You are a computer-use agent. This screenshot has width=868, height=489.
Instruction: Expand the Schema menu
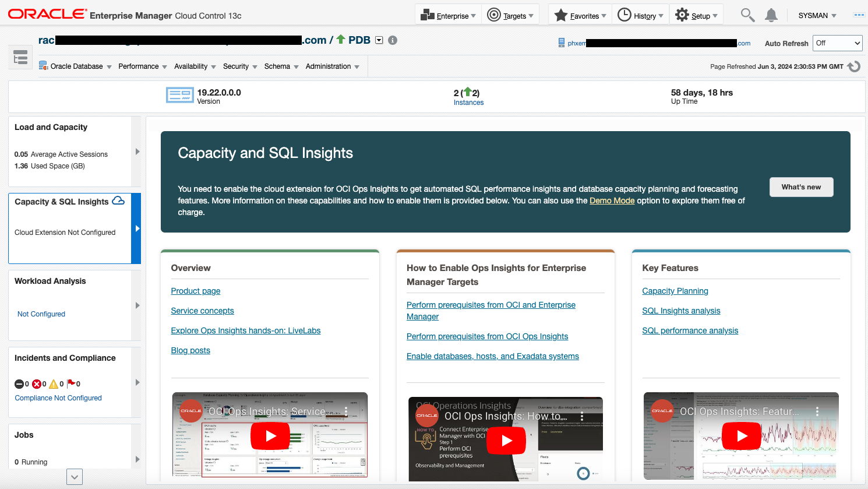click(x=281, y=66)
